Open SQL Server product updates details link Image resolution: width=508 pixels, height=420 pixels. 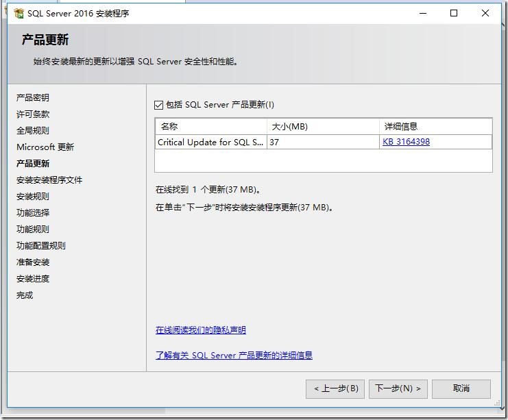pyautogui.click(x=234, y=355)
